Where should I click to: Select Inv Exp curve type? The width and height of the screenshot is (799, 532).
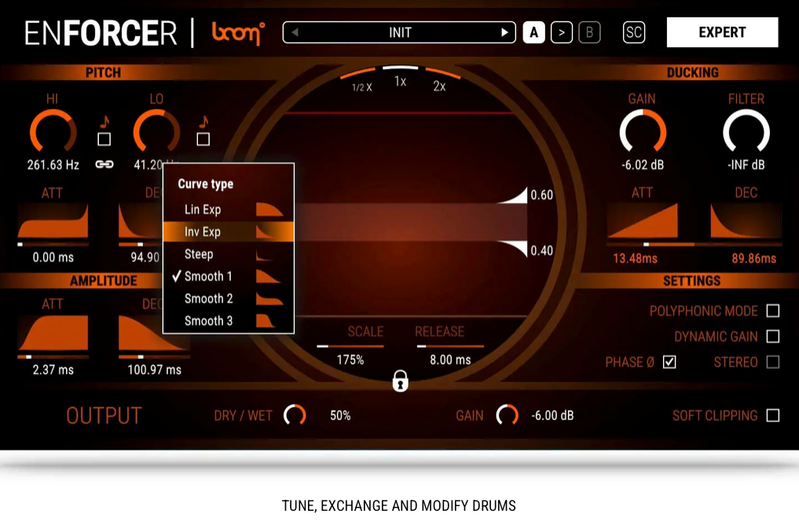(x=228, y=232)
